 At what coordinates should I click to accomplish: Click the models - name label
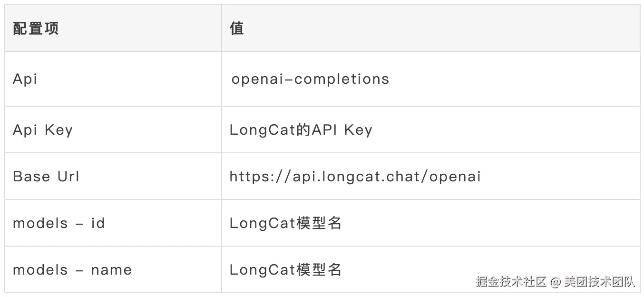click(72, 270)
